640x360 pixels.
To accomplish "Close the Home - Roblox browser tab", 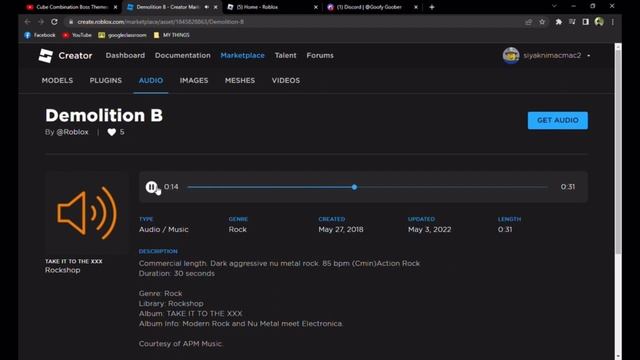I will (x=316, y=7).
